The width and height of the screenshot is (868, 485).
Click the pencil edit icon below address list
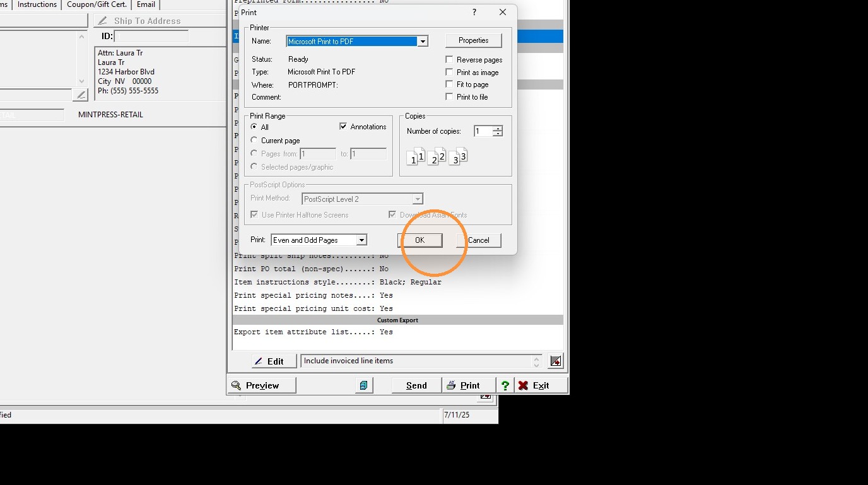[x=81, y=95]
